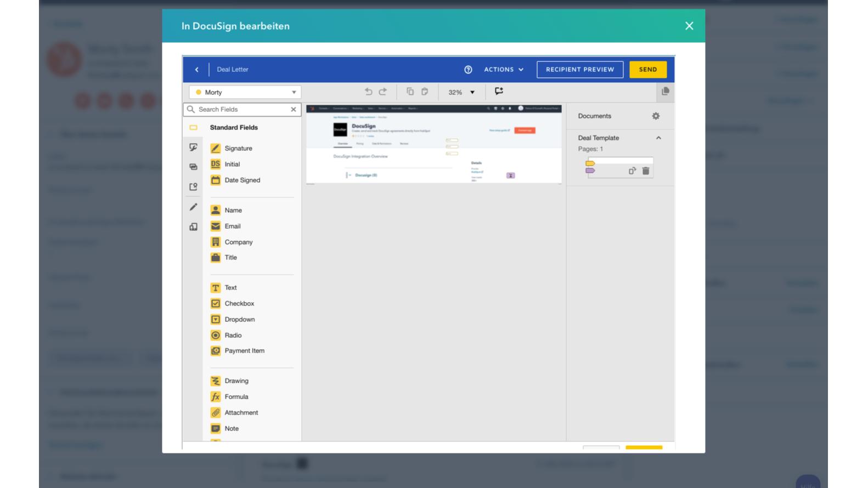The height and width of the screenshot is (488, 868).
Task: Select the Signature field
Action: click(x=238, y=148)
